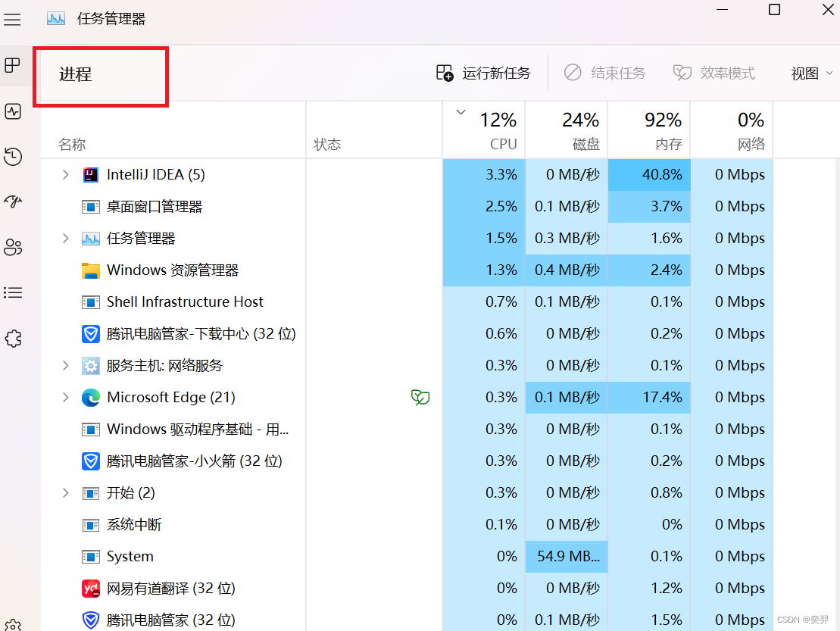Click the 任务管理器 process row icon
This screenshot has height=631, width=840.
(x=91, y=239)
